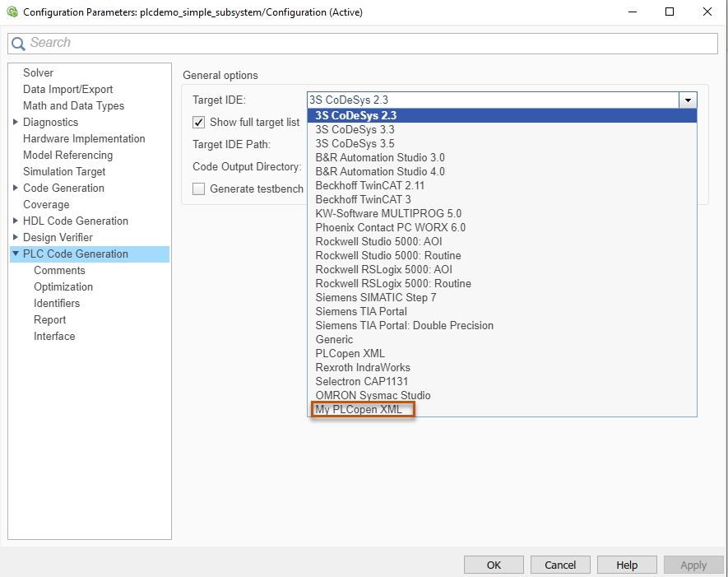
Task: Select Rockwell RSLogix 5000: Routine
Action: pyautogui.click(x=503, y=283)
